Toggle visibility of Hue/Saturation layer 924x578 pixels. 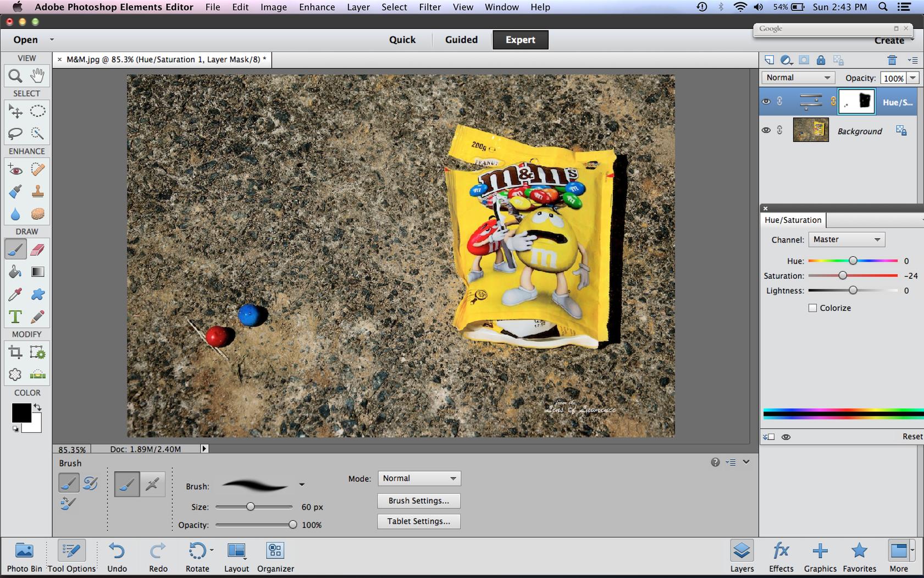[x=766, y=102]
